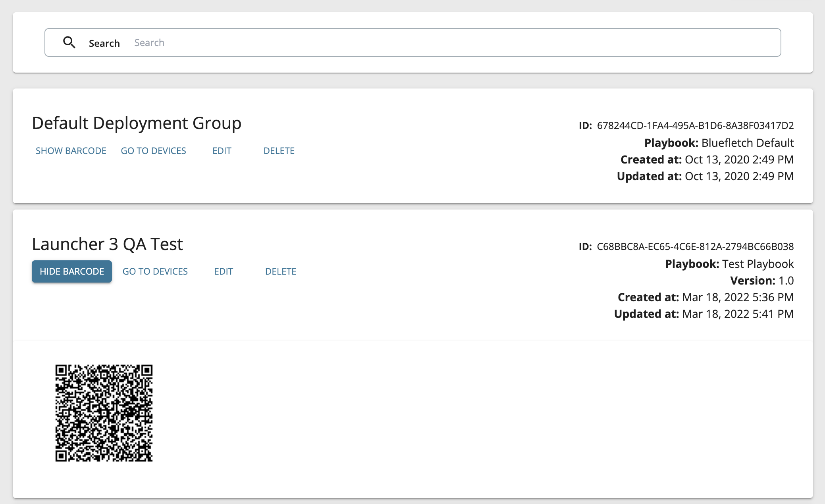Delete the Launcher 3 QA Test group

[281, 271]
